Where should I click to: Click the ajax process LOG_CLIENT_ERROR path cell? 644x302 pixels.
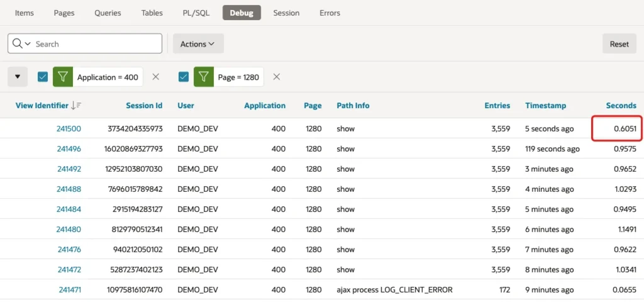(394, 289)
